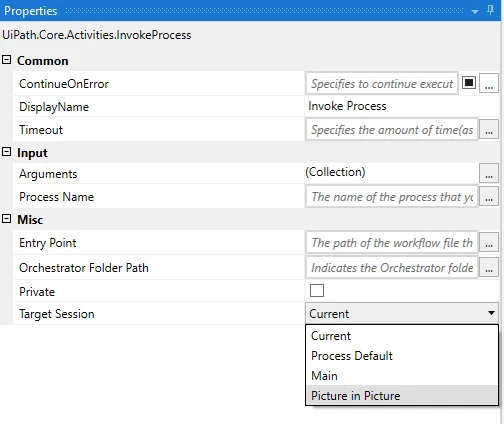Open the Process Name expression editor button
The height and width of the screenshot is (424, 504).
[x=489, y=197]
